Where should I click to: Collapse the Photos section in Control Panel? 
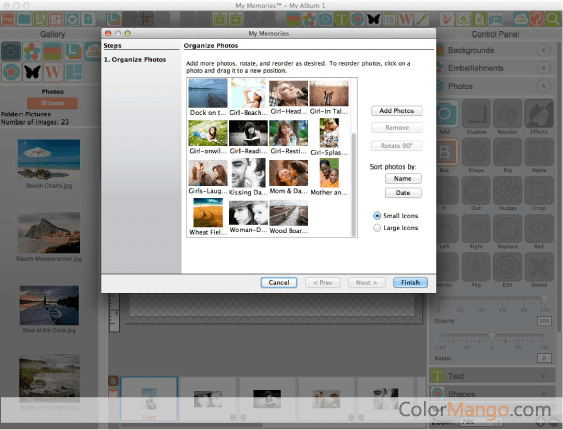click(544, 86)
